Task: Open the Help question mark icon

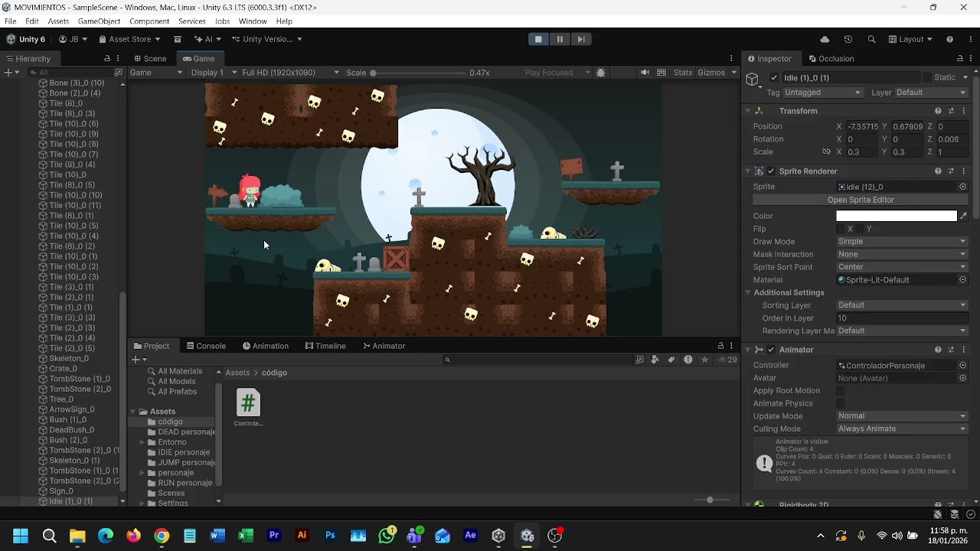Action: pyautogui.click(x=949, y=39)
